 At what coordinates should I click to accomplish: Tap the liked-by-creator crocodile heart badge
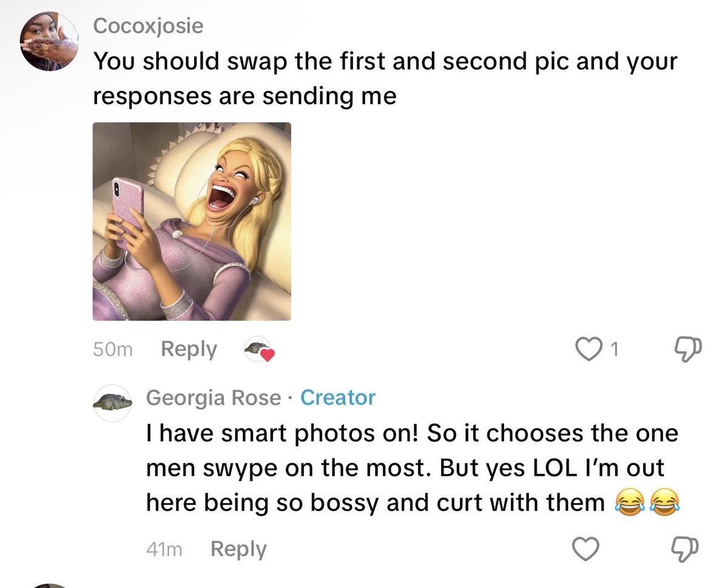(260, 350)
